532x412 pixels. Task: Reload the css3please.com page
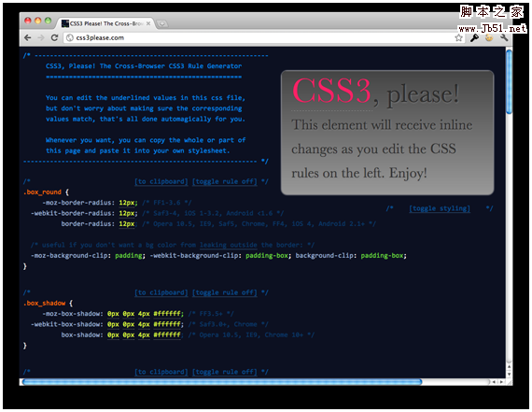(x=54, y=37)
